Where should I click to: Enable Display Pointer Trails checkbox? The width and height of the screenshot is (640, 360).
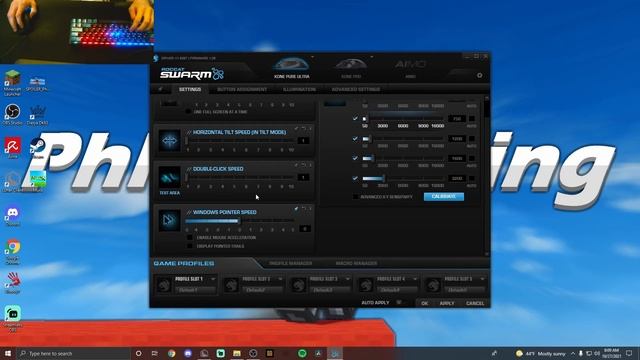pyautogui.click(x=189, y=246)
